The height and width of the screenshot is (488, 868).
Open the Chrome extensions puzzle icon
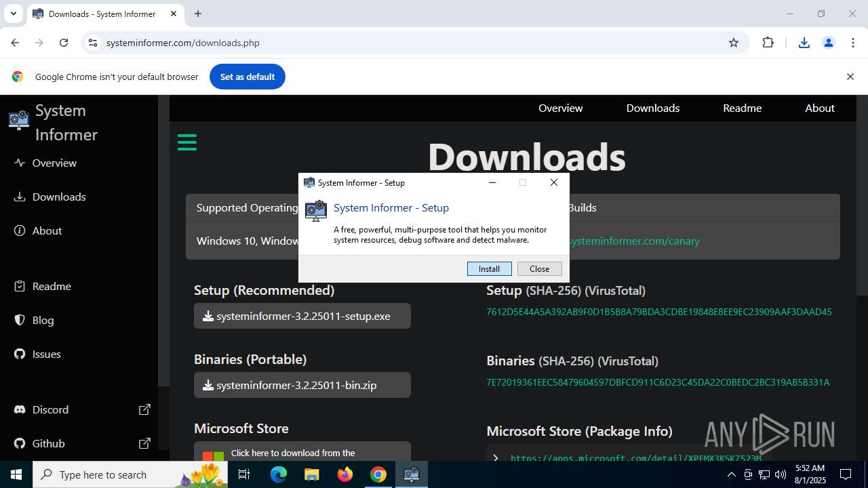(x=768, y=43)
